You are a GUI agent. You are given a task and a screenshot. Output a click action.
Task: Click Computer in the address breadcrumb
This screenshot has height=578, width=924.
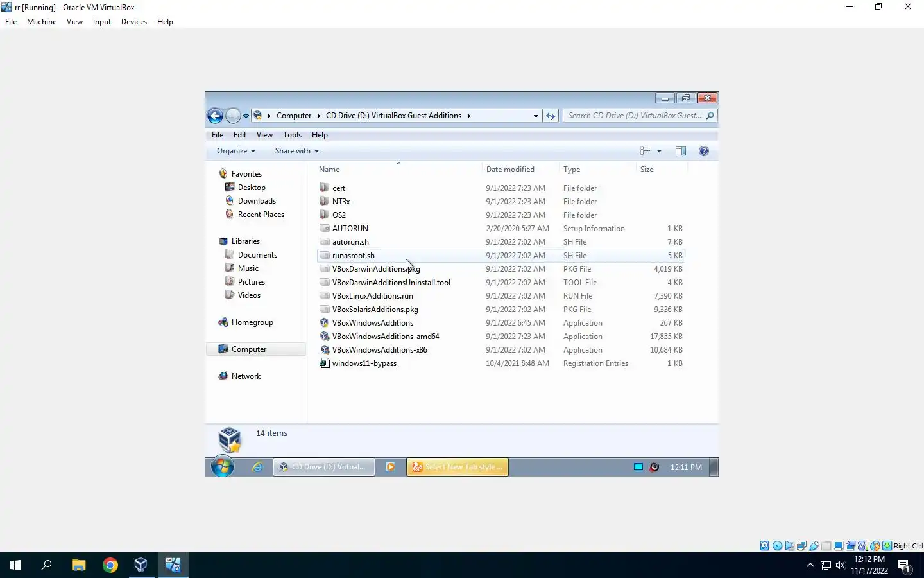click(294, 116)
